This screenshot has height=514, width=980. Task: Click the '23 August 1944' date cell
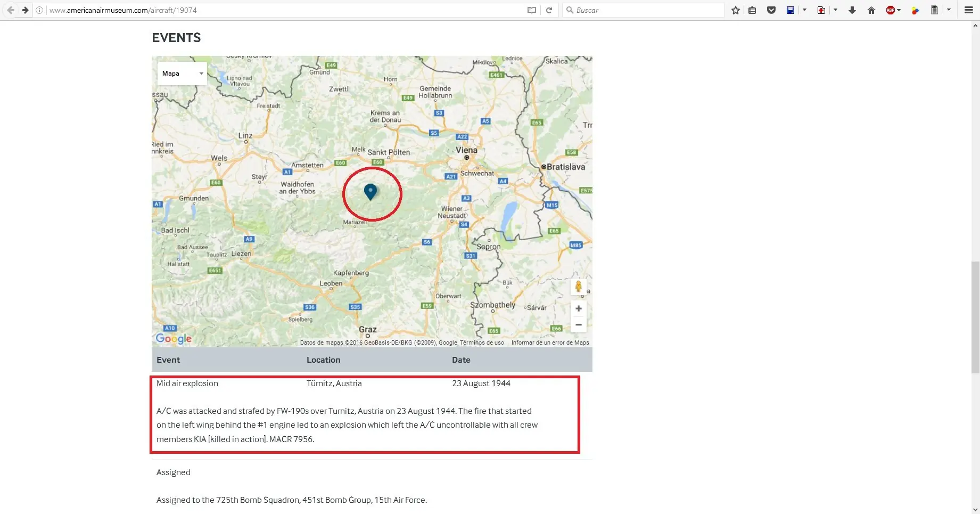point(481,384)
